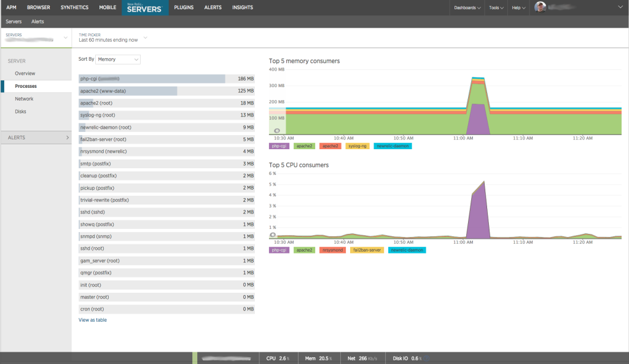Toggle php-cgi in CPU chart legend
The image size is (629, 364).
pos(279,250)
